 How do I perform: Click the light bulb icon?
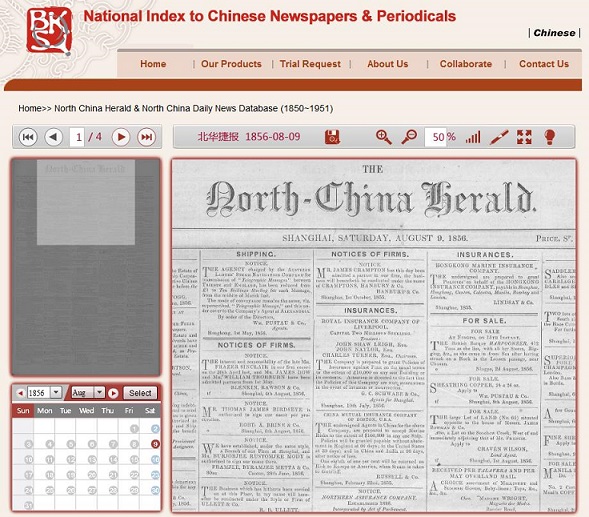pyautogui.click(x=550, y=137)
